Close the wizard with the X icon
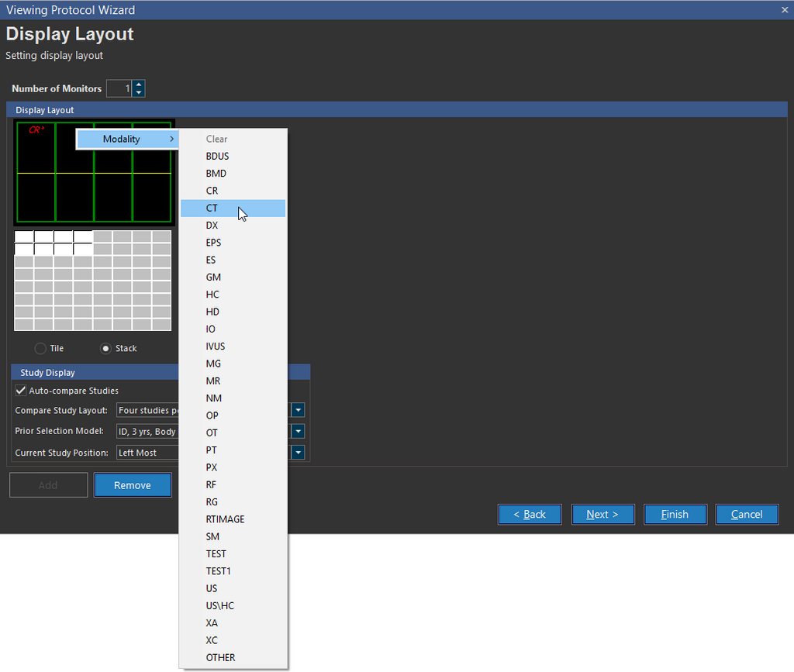This screenshot has height=672, width=794. [784, 9]
